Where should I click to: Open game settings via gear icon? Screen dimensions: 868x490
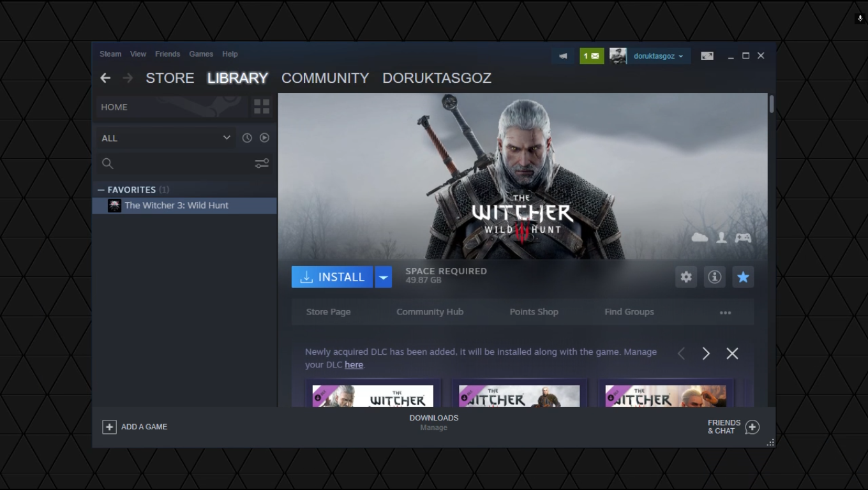pos(686,277)
